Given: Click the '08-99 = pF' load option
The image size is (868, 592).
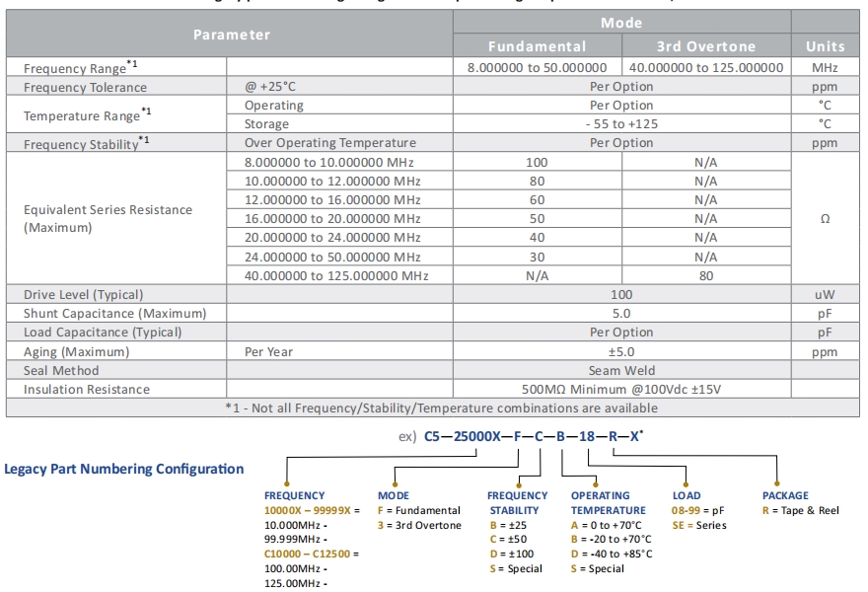Looking at the screenshot, I should (x=697, y=510).
